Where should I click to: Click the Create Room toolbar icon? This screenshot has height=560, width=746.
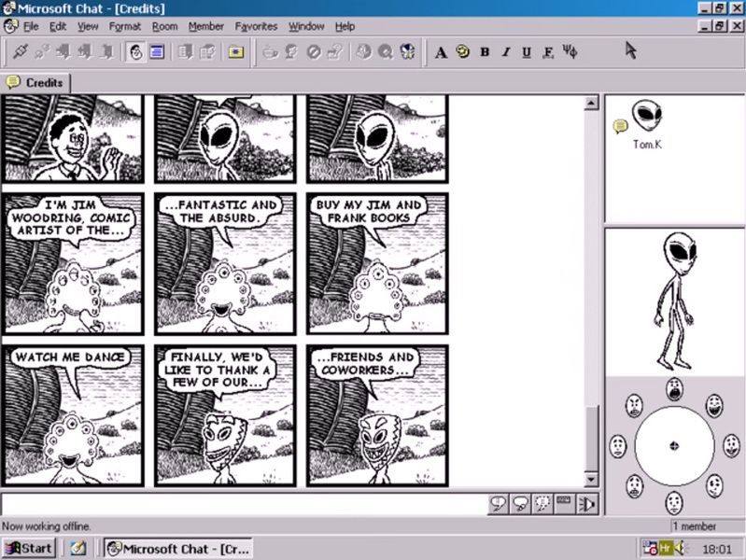click(107, 51)
